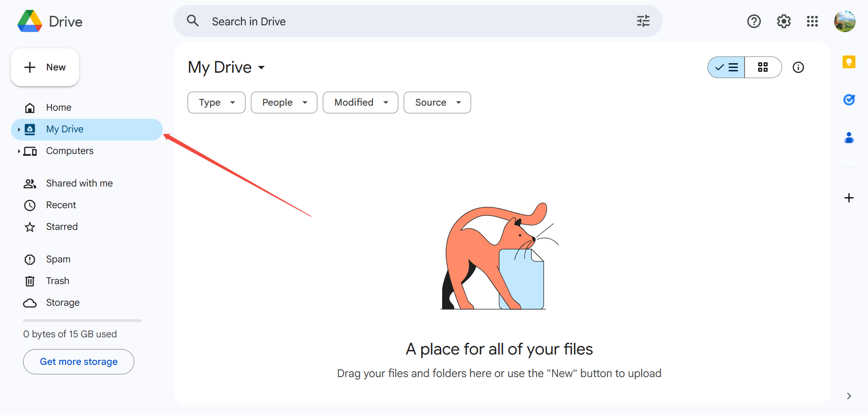Open advanced search filter options

point(643,21)
